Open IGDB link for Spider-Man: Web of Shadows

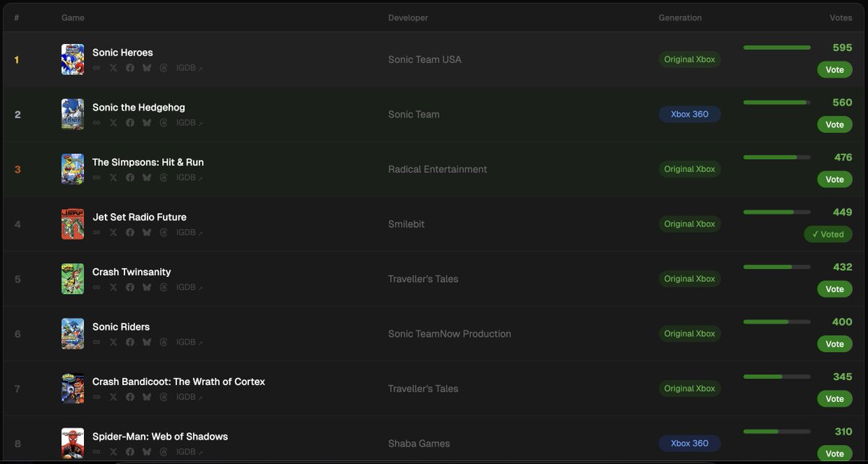pos(190,452)
